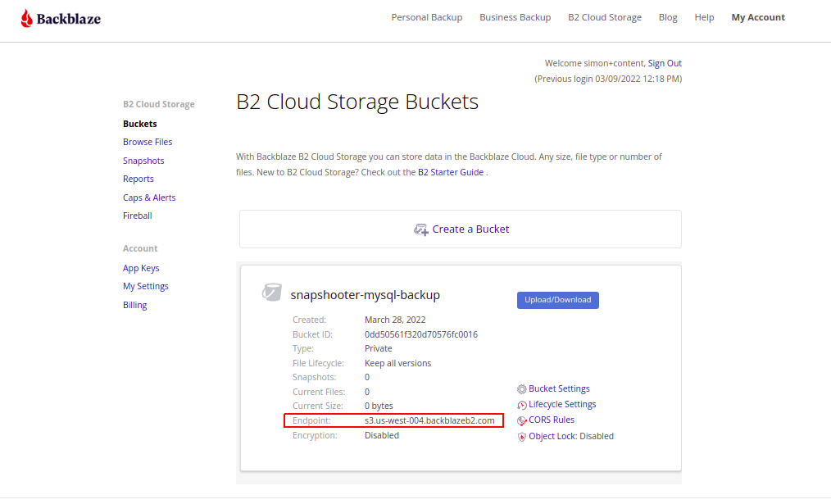The image size is (831, 504).
Task: Click the bucket icon beside snapshooter-mysql-backup
Action: (x=272, y=293)
